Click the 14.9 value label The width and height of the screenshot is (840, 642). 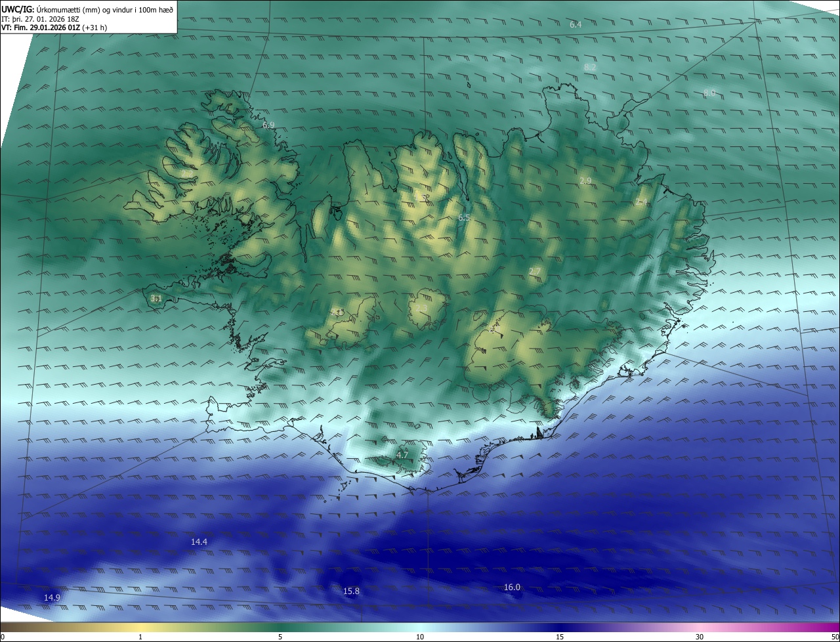click(52, 598)
